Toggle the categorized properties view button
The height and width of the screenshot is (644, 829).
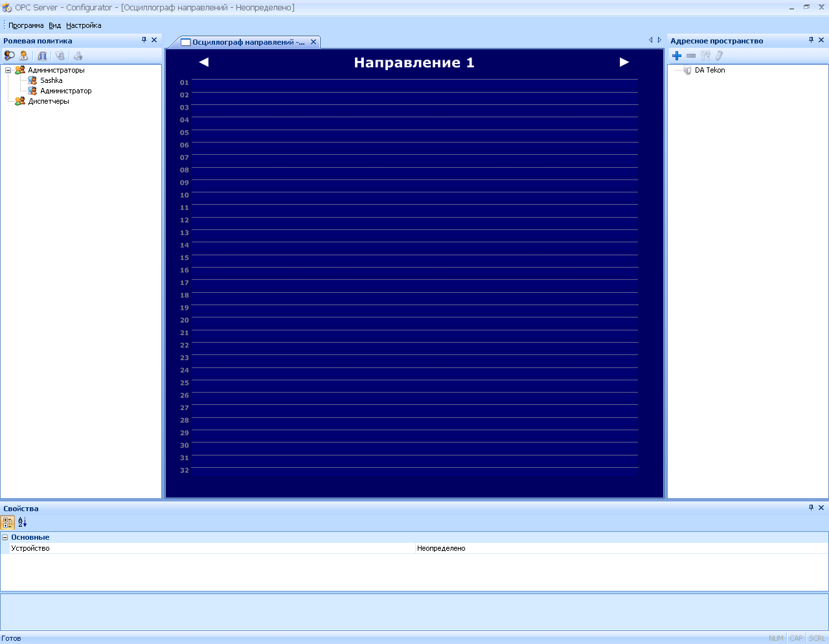point(8,522)
